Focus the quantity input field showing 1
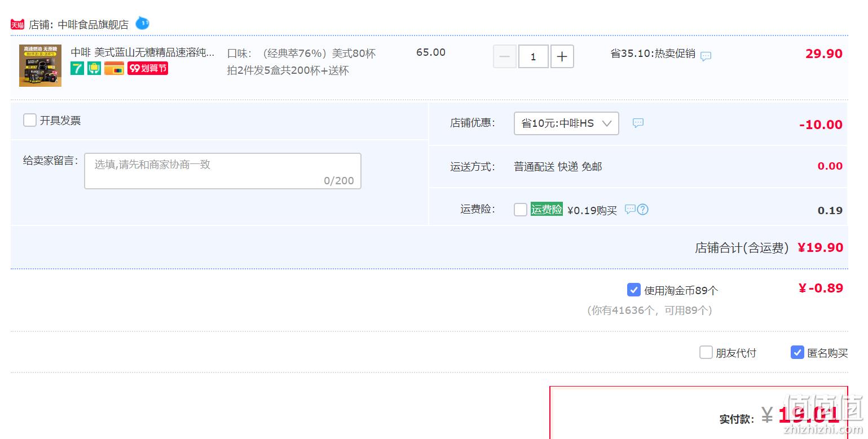Viewport: 868px width, 439px height. 533,57
